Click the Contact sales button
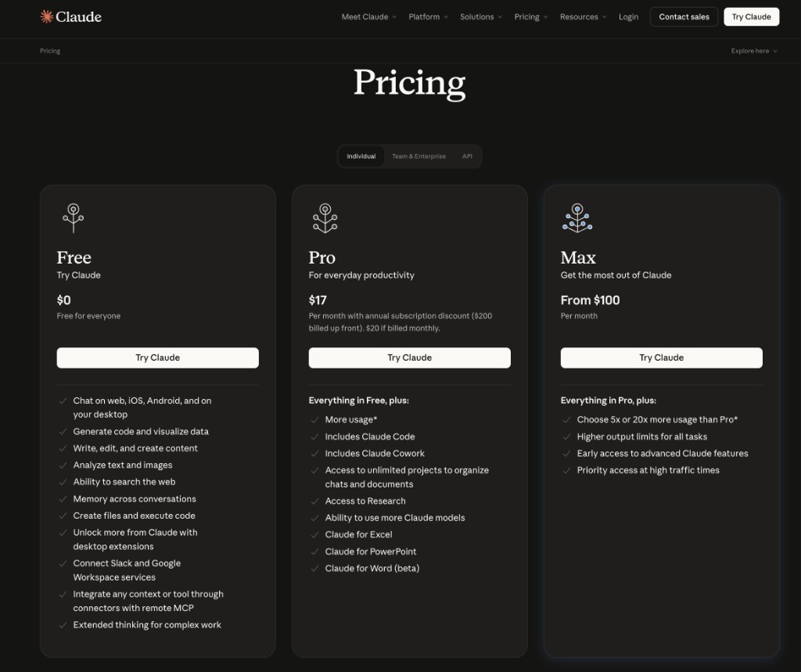The height and width of the screenshot is (672, 801). pyautogui.click(x=684, y=16)
